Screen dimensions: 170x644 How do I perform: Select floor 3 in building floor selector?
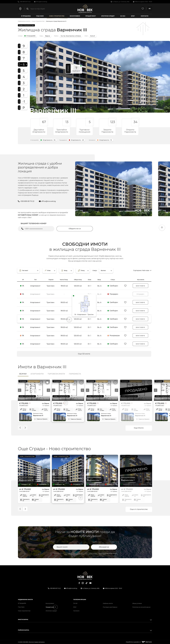point(24,83)
